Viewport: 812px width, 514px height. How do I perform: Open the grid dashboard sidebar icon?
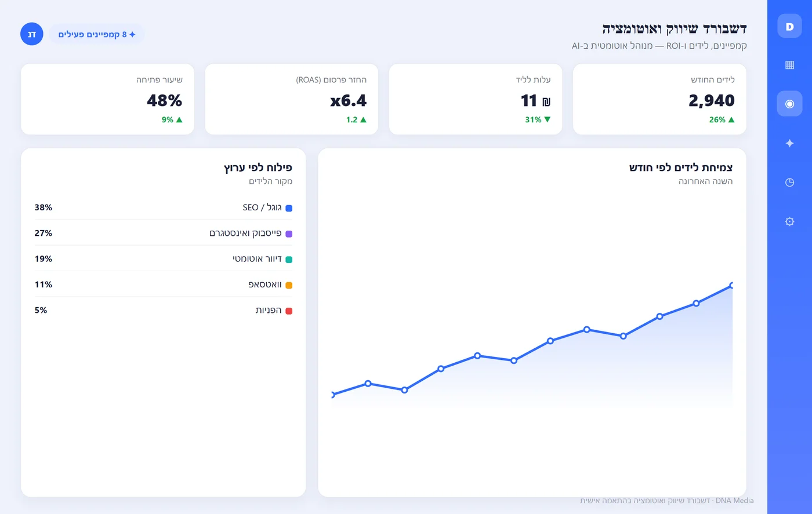point(789,65)
